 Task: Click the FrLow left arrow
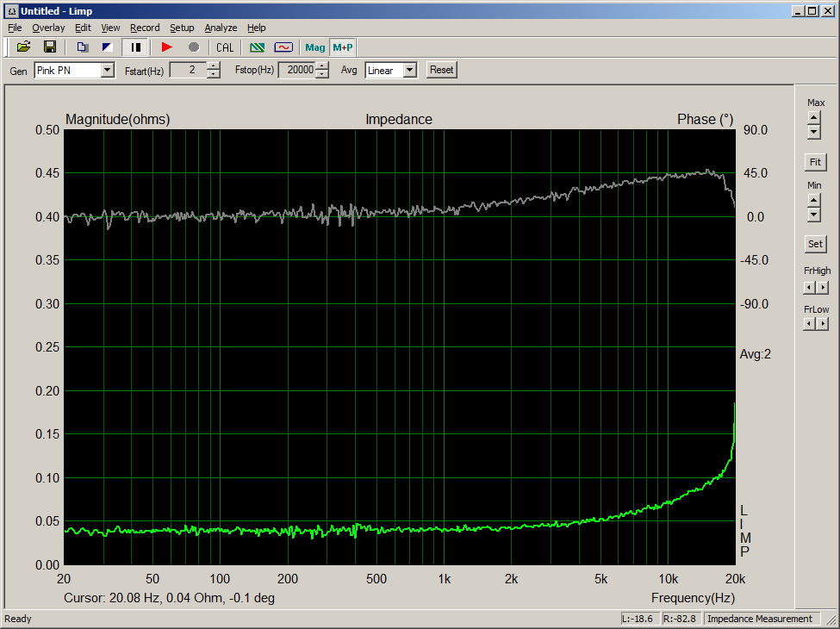click(x=810, y=324)
